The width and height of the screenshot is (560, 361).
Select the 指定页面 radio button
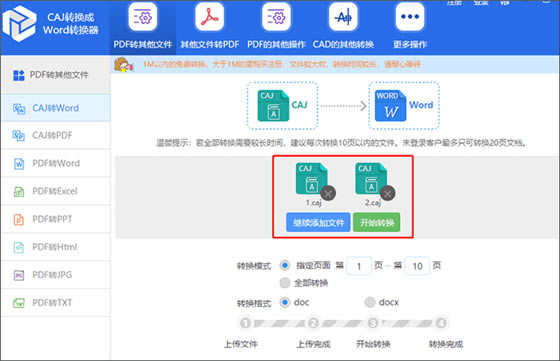(285, 265)
